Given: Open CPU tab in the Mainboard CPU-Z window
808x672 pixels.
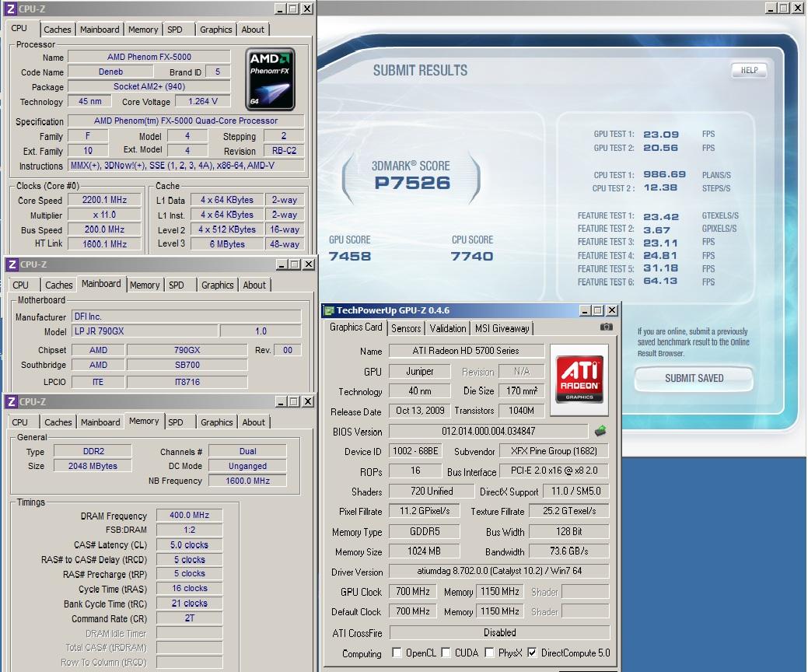Looking at the screenshot, I should tap(21, 285).
